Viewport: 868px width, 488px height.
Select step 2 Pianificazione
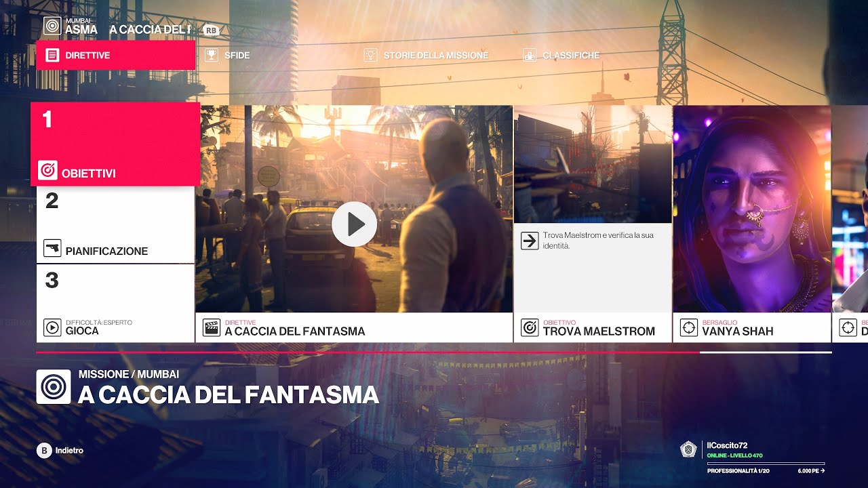tap(115, 224)
